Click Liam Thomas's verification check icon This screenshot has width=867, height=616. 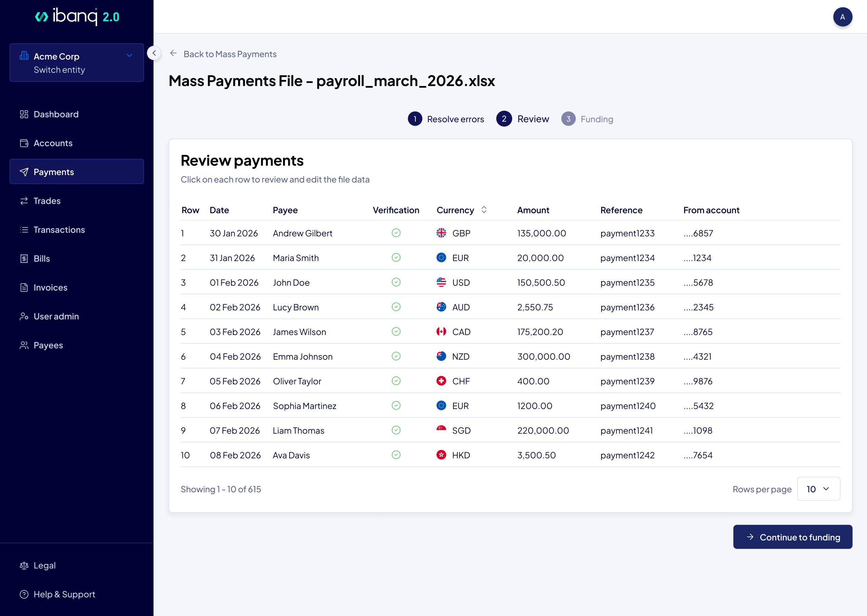(x=396, y=430)
